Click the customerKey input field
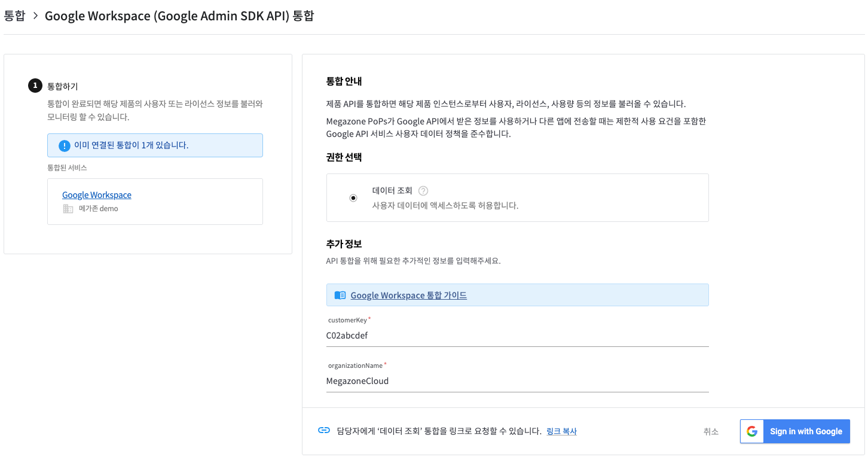 517,336
